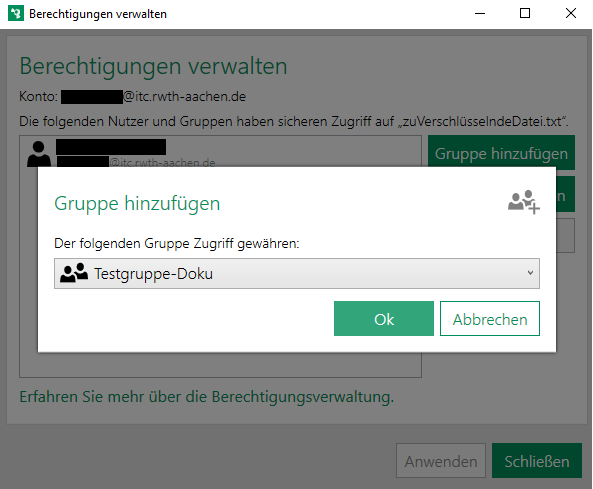Click the 'Berechtigungen verwalten' green heading
Viewport: 593px width, 489px height.
(153, 66)
